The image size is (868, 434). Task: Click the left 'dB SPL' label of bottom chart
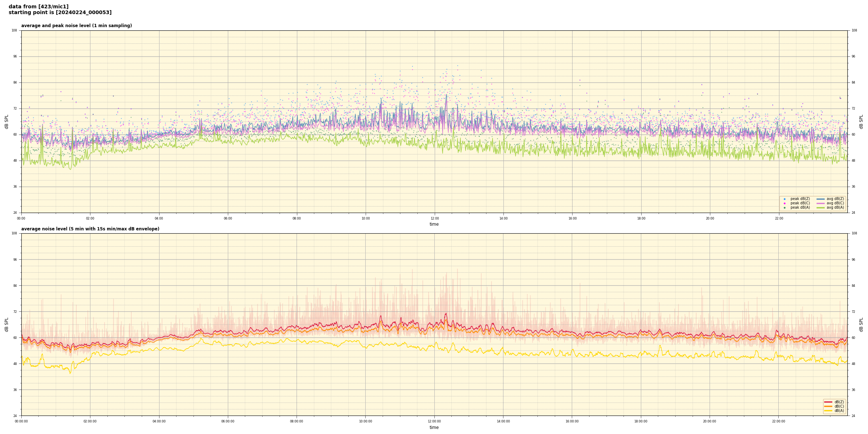point(7,324)
